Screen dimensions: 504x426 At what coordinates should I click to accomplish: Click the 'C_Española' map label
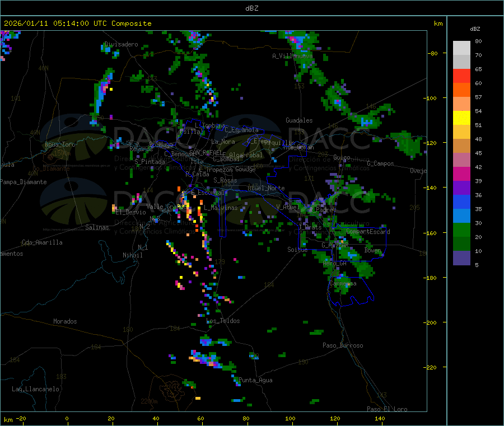coord(242,130)
